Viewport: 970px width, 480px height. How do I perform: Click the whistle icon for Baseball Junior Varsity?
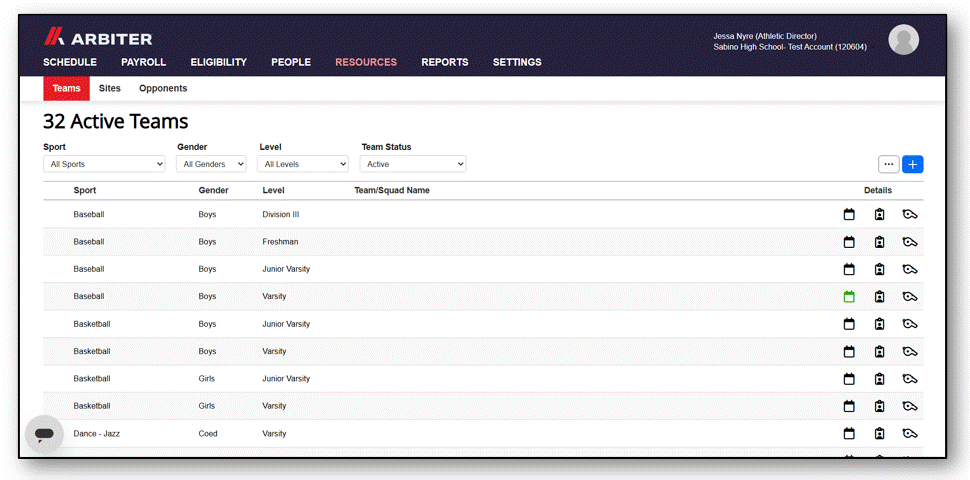point(909,269)
